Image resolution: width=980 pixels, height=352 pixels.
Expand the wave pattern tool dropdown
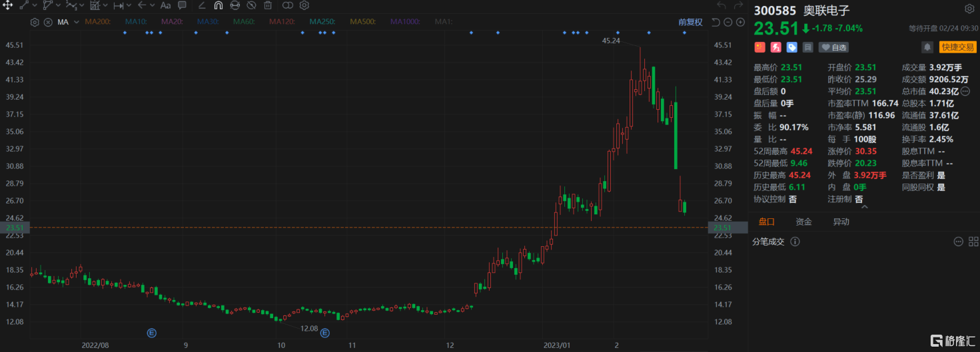point(81,5)
